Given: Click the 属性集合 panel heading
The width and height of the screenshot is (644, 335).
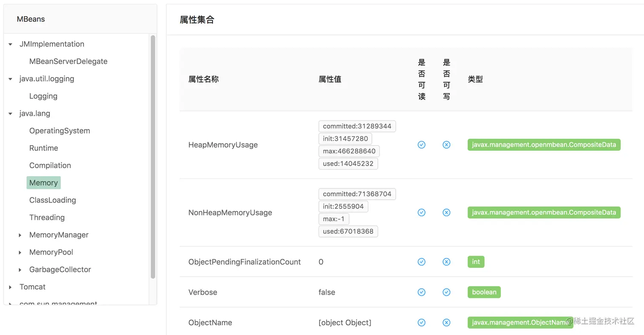Looking at the screenshot, I should pyautogui.click(x=197, y=20).
